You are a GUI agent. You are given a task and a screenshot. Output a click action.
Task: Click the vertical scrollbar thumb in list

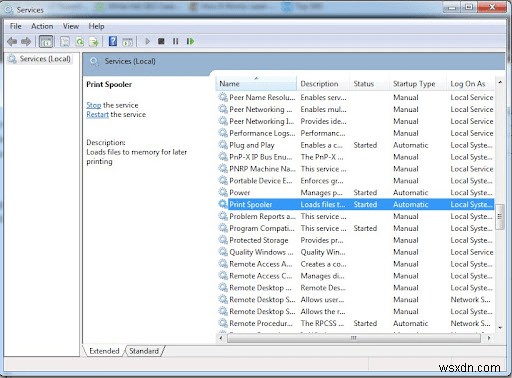(x=500, y=217)
